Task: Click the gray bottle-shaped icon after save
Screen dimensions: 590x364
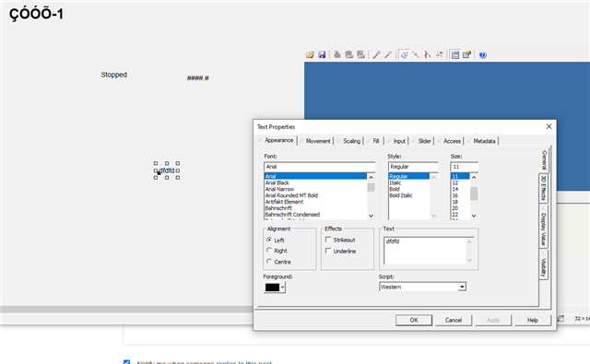Action: tap(337, 55)
